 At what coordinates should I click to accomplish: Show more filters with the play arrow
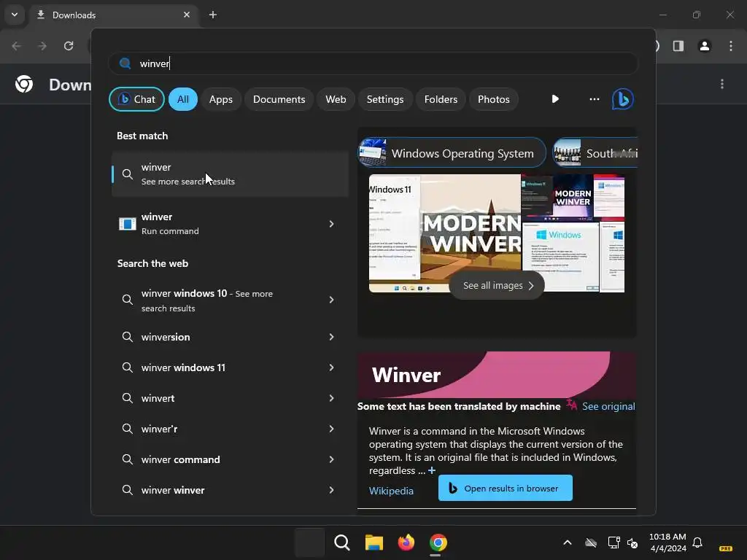click(555, 99)
